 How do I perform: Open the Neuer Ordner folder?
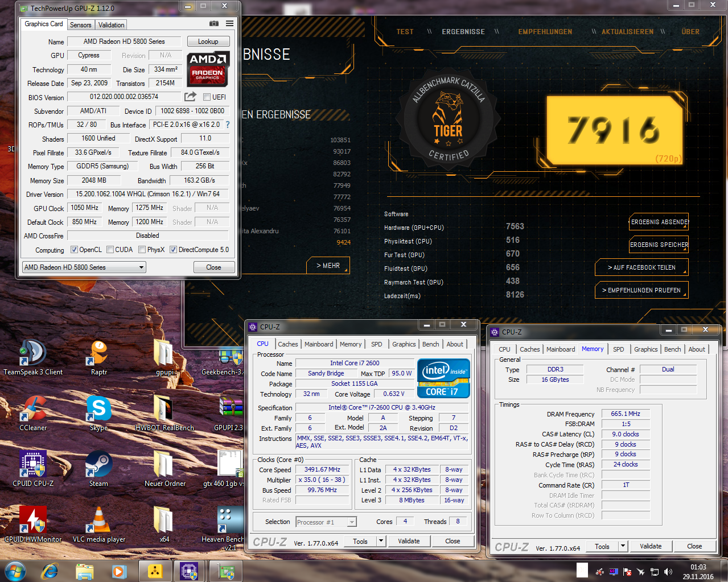click(164, 469)
